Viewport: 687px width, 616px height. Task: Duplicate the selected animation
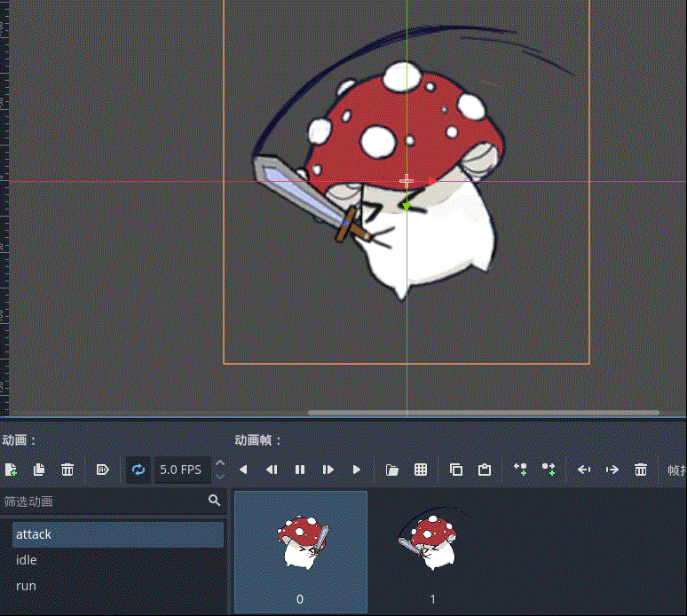pos(39,470)
